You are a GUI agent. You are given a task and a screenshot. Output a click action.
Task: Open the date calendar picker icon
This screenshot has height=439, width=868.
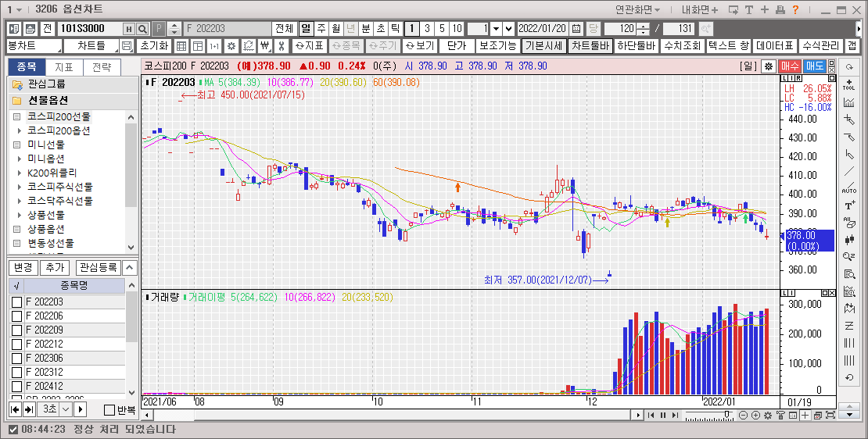coord(577,29)
